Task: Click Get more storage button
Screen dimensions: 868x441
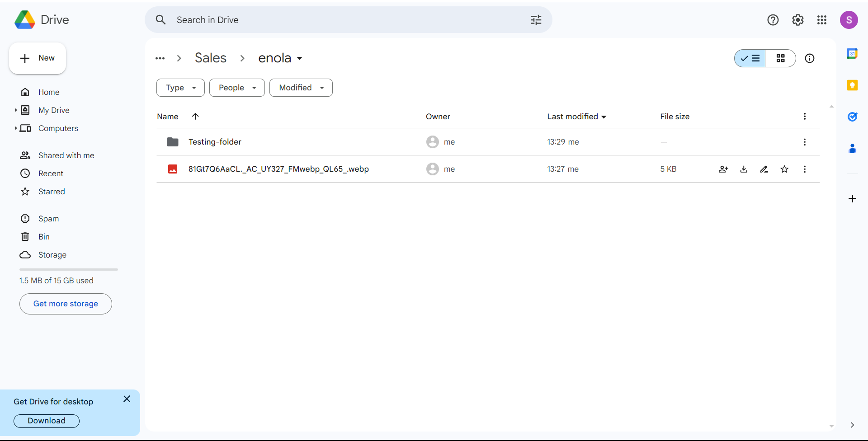Action: [x=66, y=304]
